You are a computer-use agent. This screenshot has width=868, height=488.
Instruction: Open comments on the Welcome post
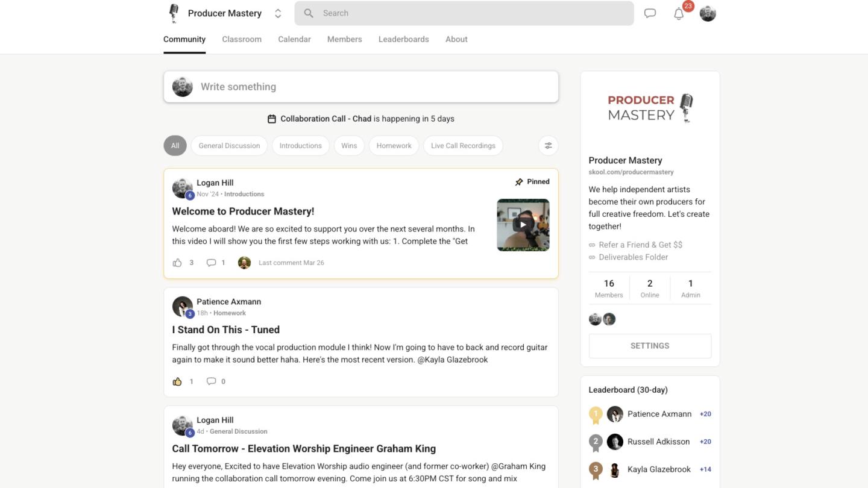click(x=211, y=263)
